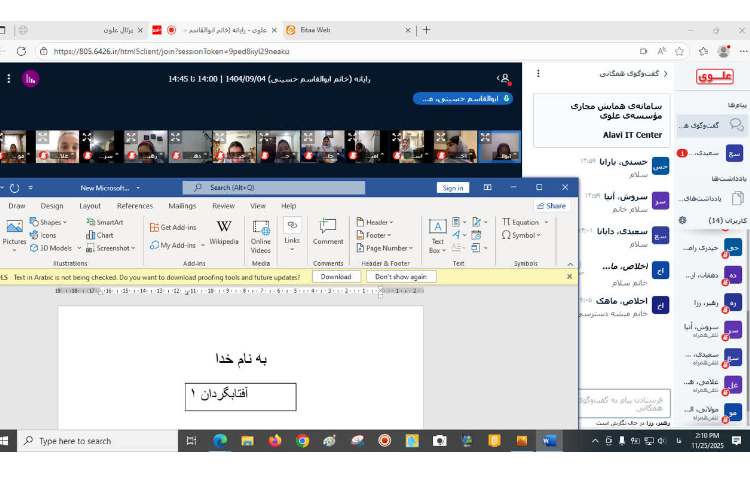Download Arabic proofing tools

point(336,277)
